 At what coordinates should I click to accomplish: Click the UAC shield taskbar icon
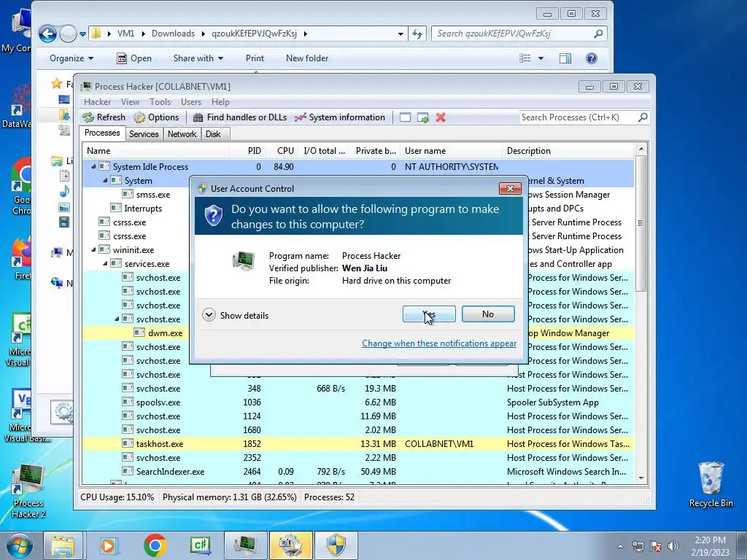336,545
